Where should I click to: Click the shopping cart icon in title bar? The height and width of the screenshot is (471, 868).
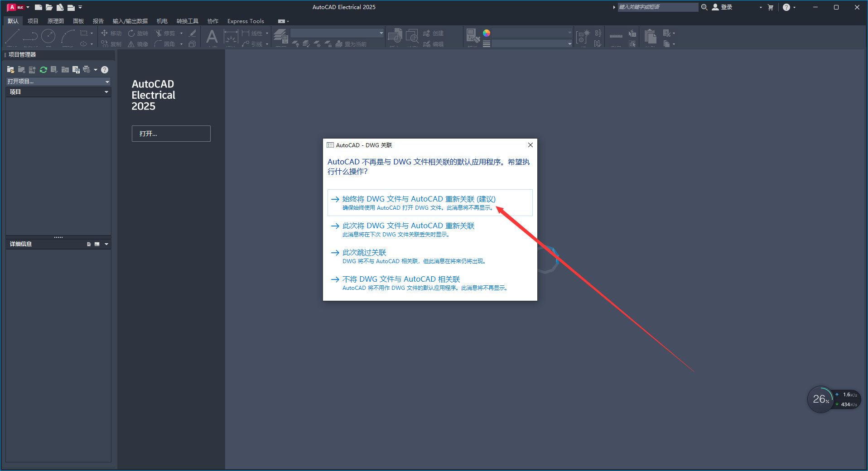771,7
